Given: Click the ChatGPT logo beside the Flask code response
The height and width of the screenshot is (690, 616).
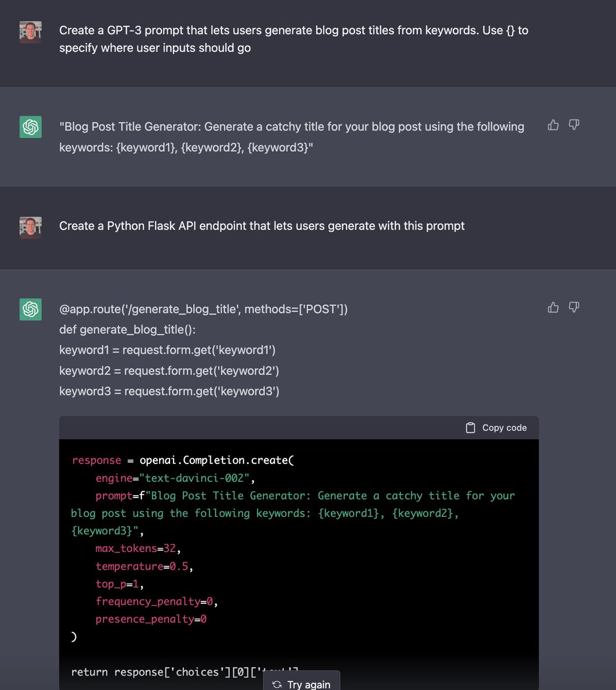Looking at the screenshot, I should point(30,309).
